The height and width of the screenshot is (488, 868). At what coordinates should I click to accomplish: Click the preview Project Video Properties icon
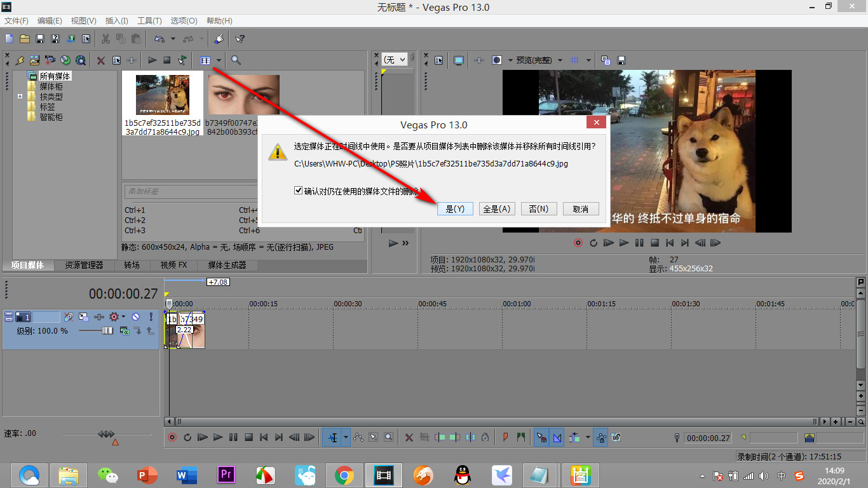pos(439,60)
